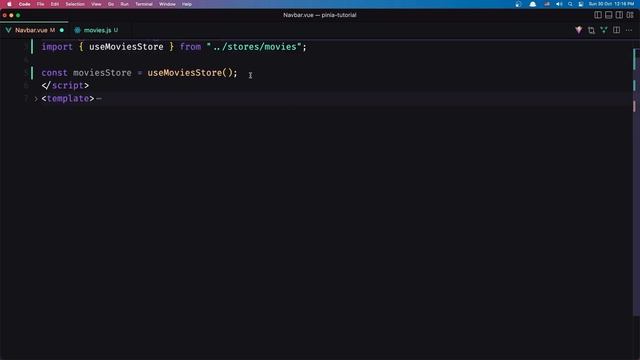This screenshot has width=640, height=360.
Task: Switch to the Navbar.vue tab
Action: [34, 30]
